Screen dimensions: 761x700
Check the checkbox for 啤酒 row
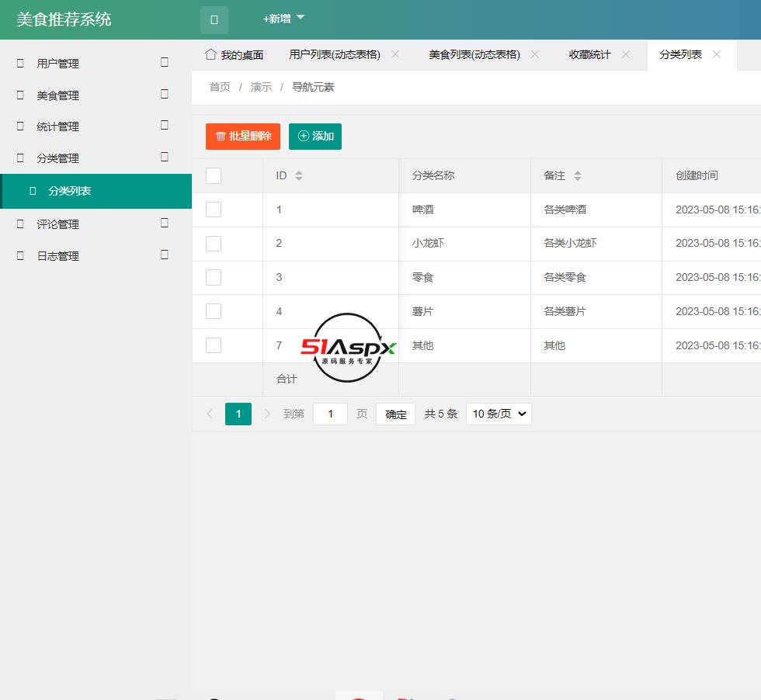(213, 210)
